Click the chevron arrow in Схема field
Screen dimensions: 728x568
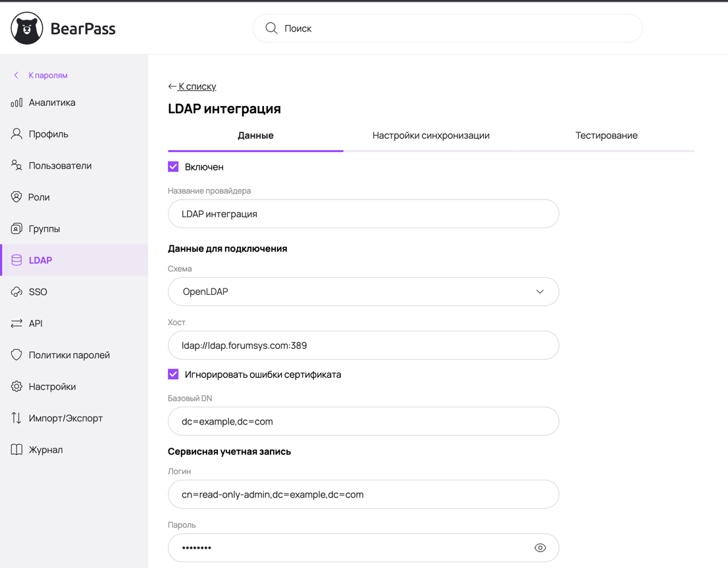(540, 292)
